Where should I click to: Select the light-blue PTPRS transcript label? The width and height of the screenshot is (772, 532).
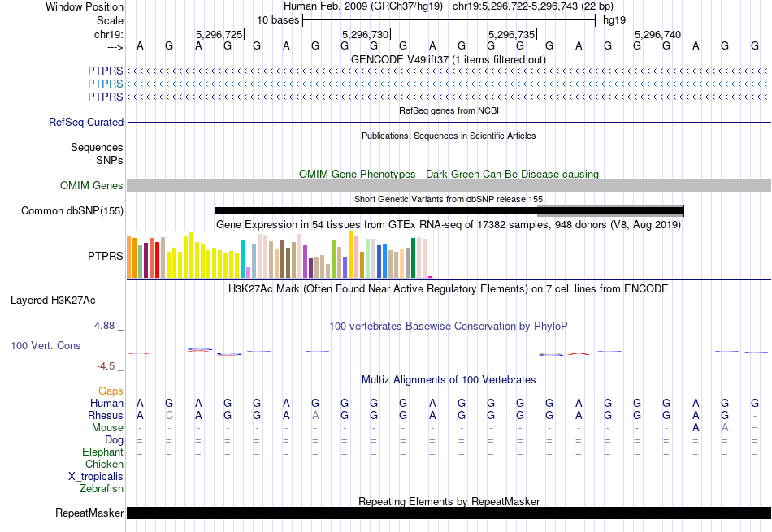tap(106, 84)
